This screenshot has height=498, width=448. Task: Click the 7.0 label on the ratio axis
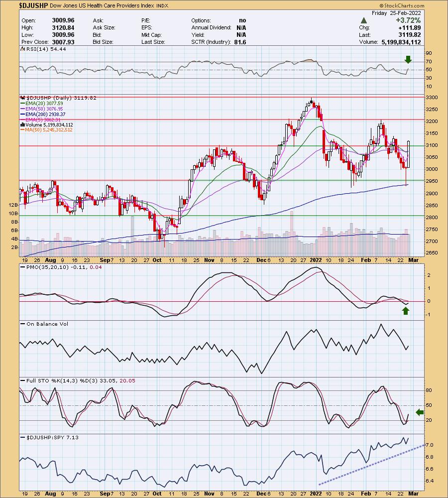click(x=430, y=445)
